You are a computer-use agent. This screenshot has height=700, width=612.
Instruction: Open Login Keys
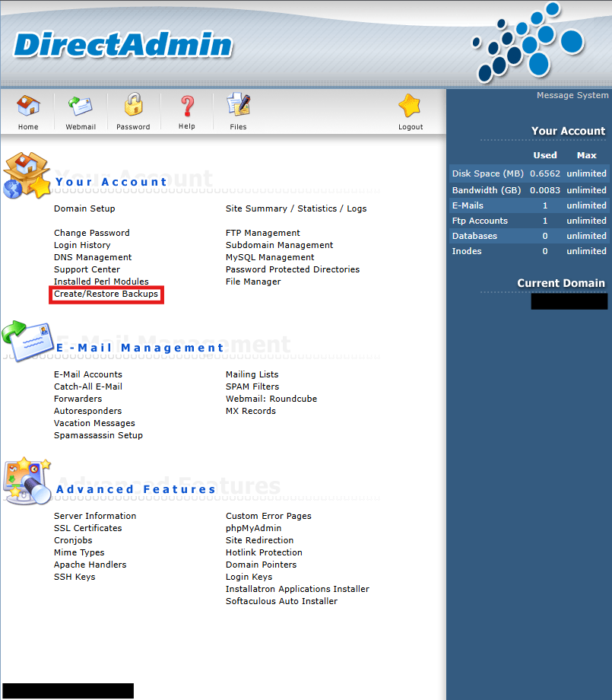[x=249, y=577]
